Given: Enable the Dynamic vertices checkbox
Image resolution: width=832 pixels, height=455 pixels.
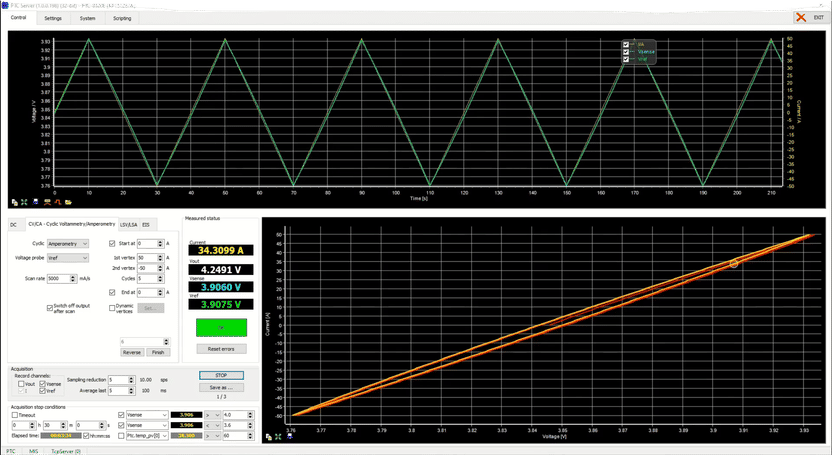Looking at the screenshot, I should (112, 308).
